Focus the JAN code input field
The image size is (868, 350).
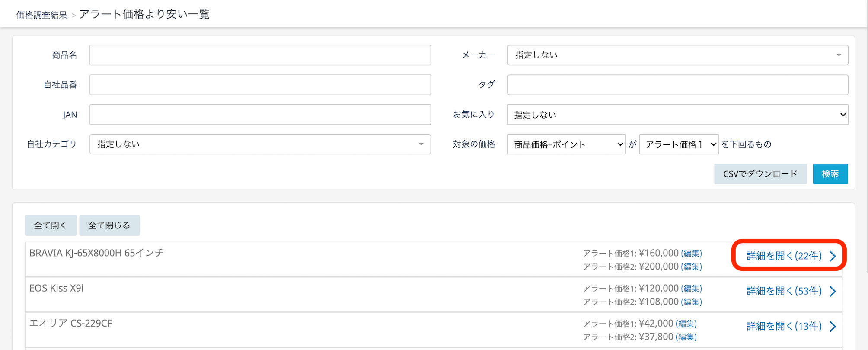(x=260, y=115)
